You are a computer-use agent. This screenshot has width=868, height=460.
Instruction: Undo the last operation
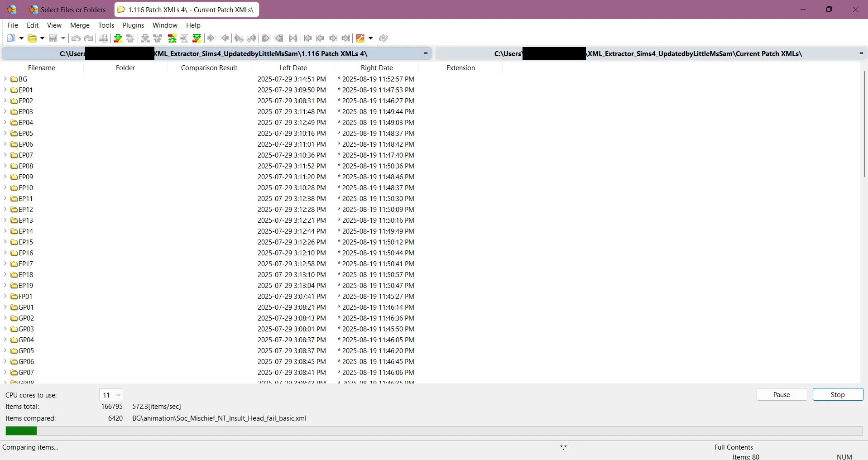[x=75, y=38]
